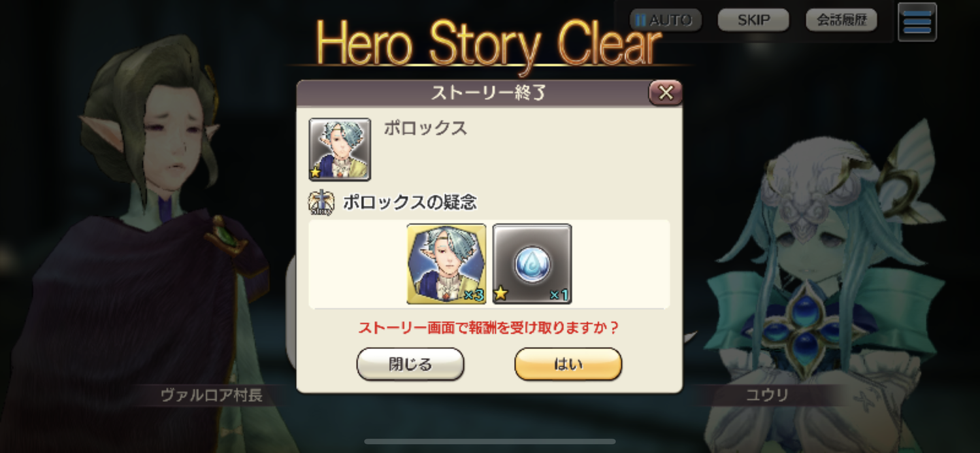
Task: Close the ストーリー終了 dialog with X
Action: (666, 93)
